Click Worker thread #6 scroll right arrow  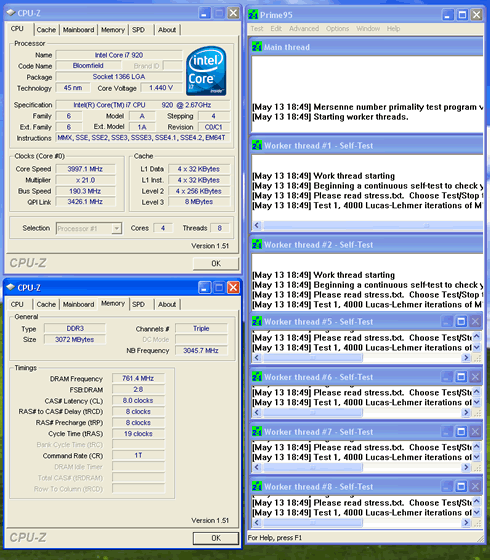(x=466, y=412)
